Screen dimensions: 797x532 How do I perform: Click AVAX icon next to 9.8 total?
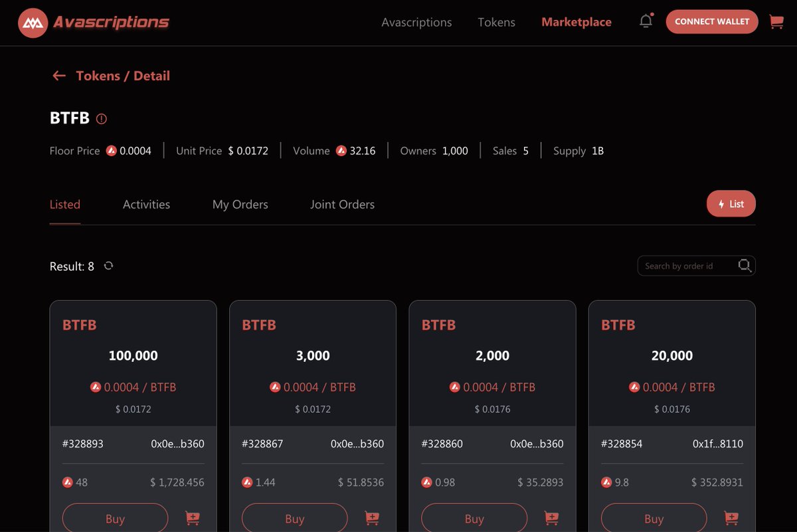point(606,482)
